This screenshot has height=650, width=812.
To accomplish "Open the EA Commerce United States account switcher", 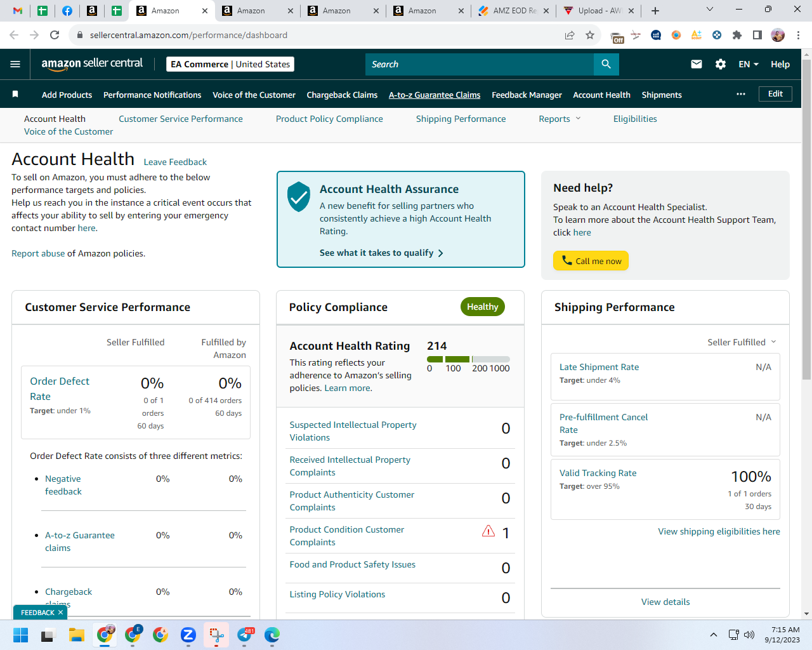I will pyautogui.click(x=230, y=64).
